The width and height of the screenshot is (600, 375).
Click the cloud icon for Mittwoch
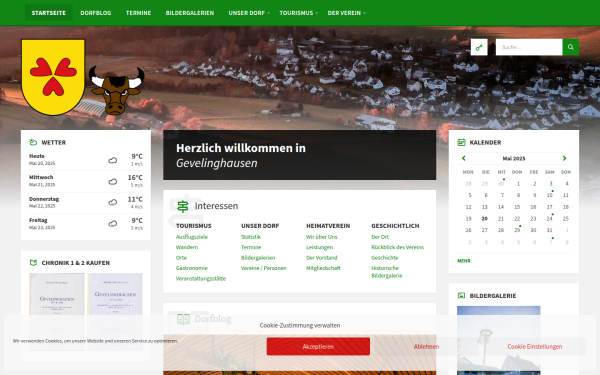tap(112, 181)
